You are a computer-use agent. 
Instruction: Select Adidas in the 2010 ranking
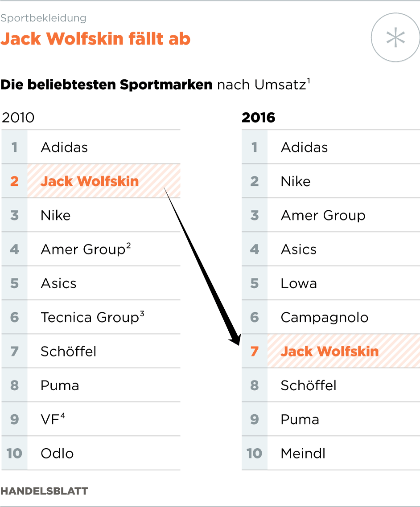coord(64,147)
